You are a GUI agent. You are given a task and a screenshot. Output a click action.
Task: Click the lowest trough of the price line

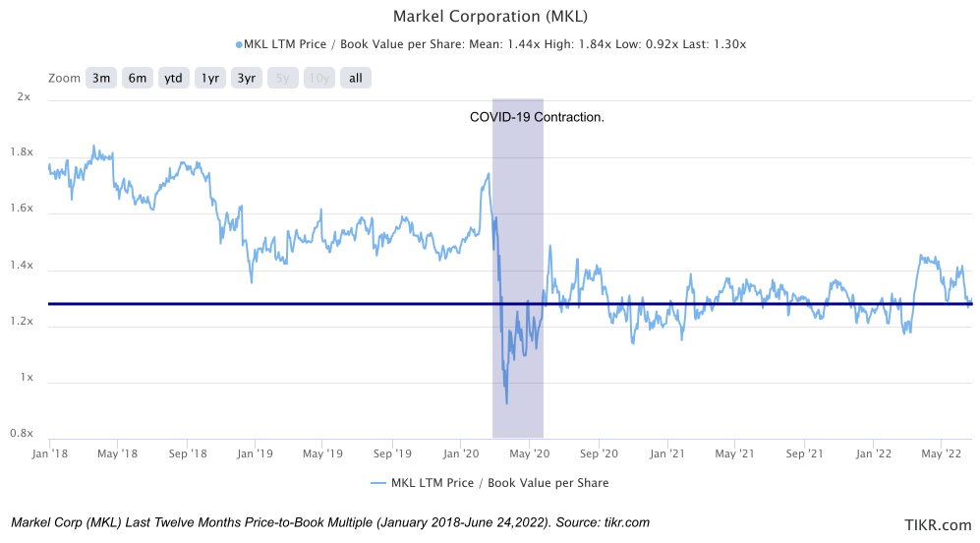click(507, 402)
